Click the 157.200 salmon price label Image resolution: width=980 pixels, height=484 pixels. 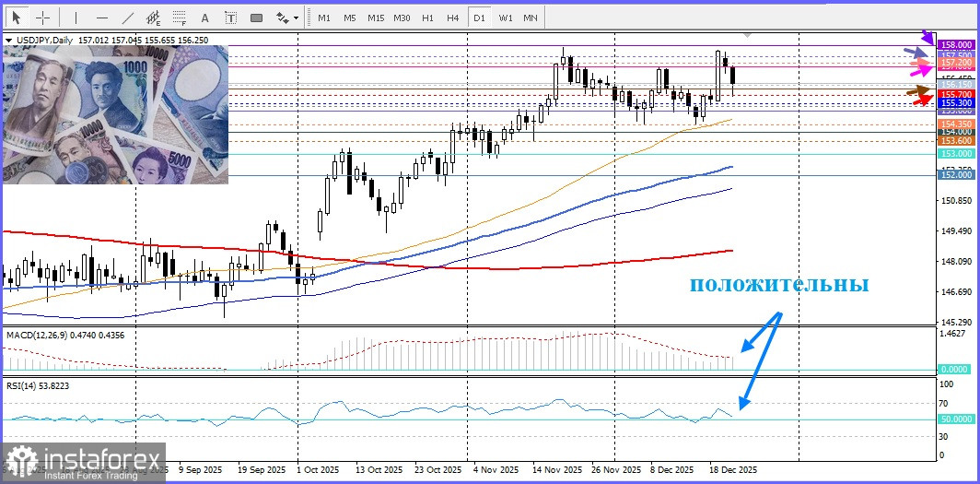[x=957, y=64]
